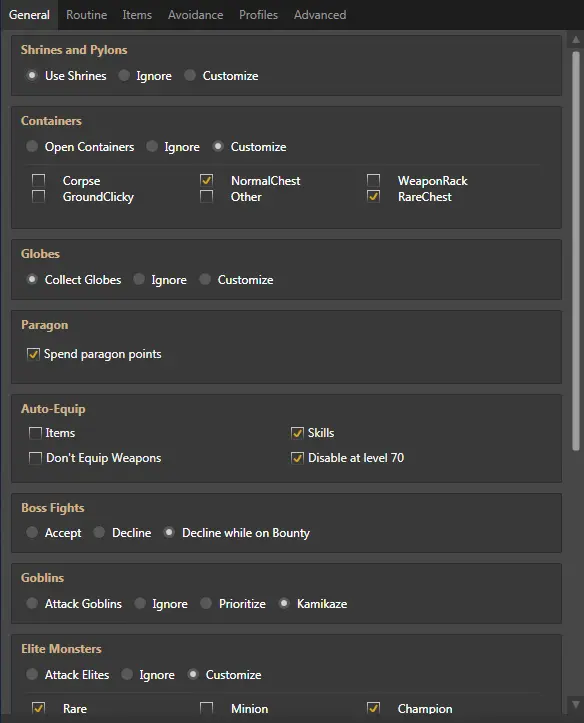
Task: Uncheck the RareChest checkbox
Action: [373, 196]
